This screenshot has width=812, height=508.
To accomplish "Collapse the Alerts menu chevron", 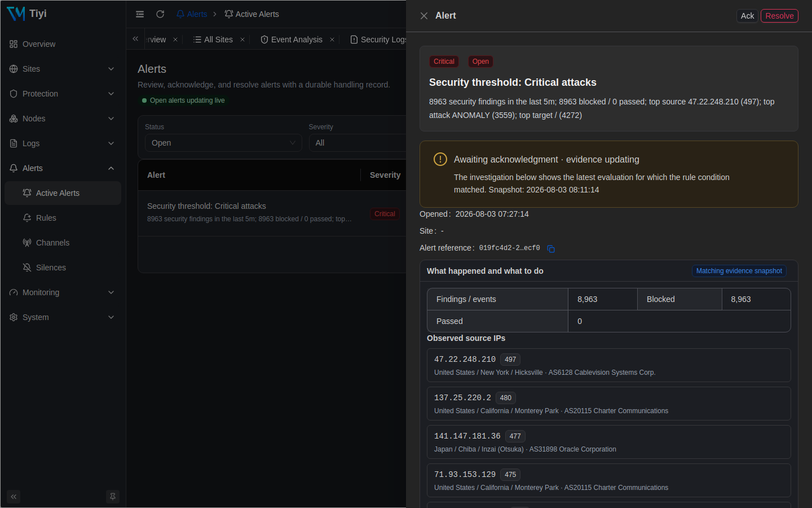I will tap(111, 168).
